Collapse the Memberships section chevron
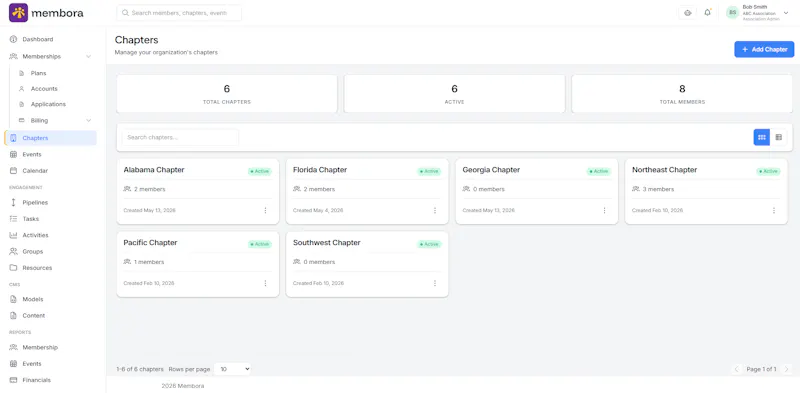800x393 pixels. (88, 57)
